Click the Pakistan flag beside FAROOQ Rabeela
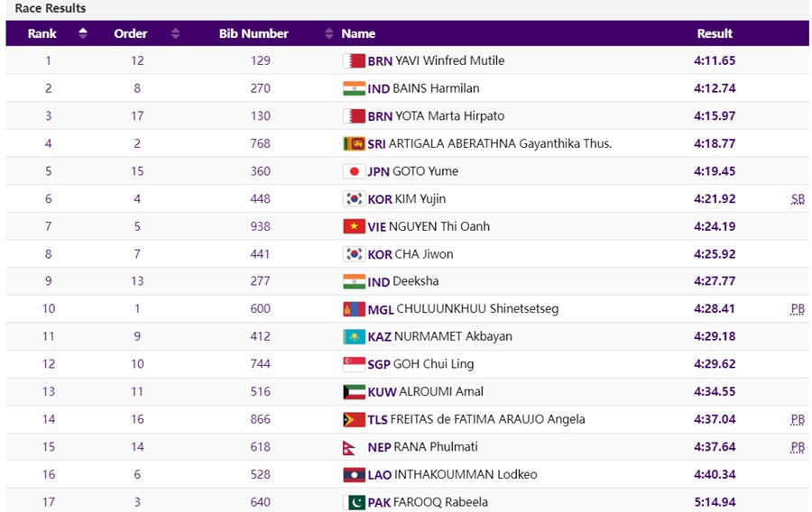Screen dimensions: 812x512 [x=354, y=502]
